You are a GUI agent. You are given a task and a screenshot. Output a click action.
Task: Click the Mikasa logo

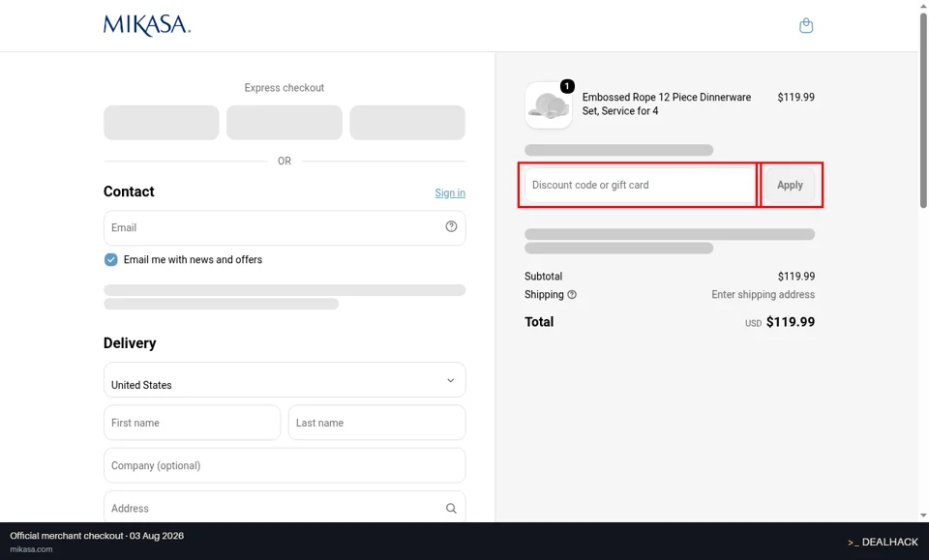click(x=147, y=25)
